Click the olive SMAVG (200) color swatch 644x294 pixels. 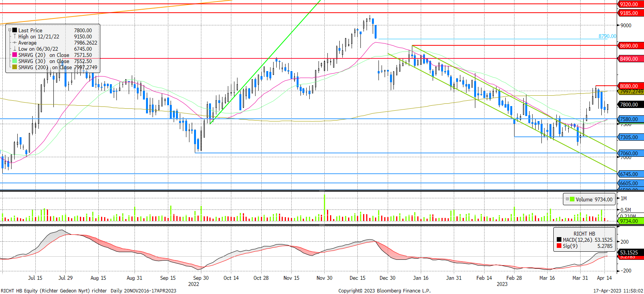[15, 67]
